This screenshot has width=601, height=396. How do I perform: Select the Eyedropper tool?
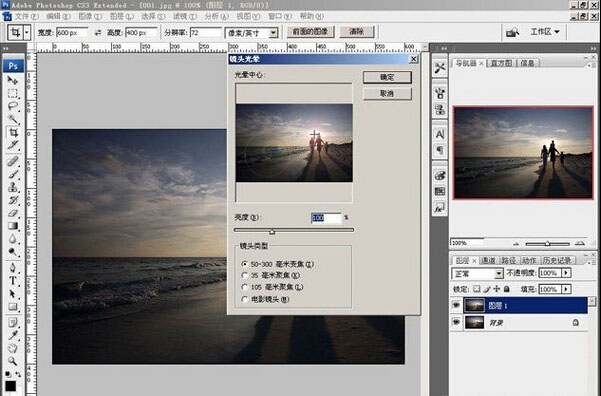tap(13, 335)
